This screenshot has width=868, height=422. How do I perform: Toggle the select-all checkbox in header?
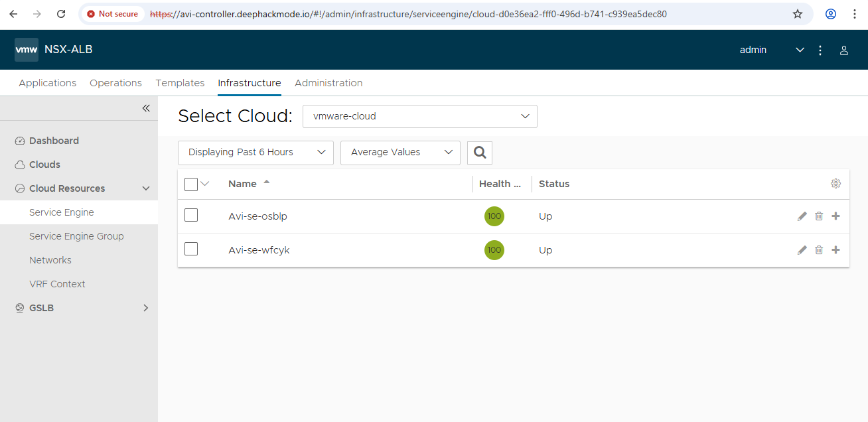click(x=191, y=184)
